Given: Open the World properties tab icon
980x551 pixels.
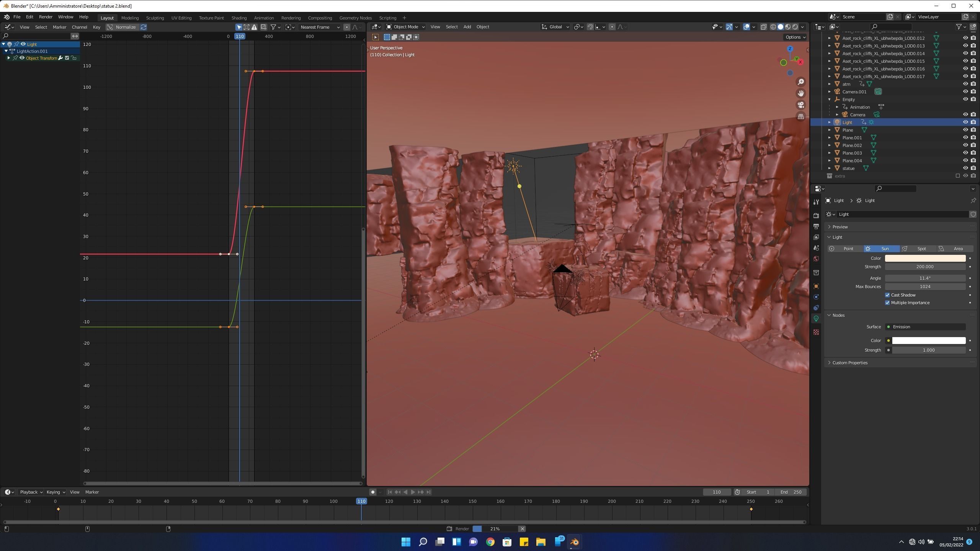Looking at the screenshot, I should (816, 259).
